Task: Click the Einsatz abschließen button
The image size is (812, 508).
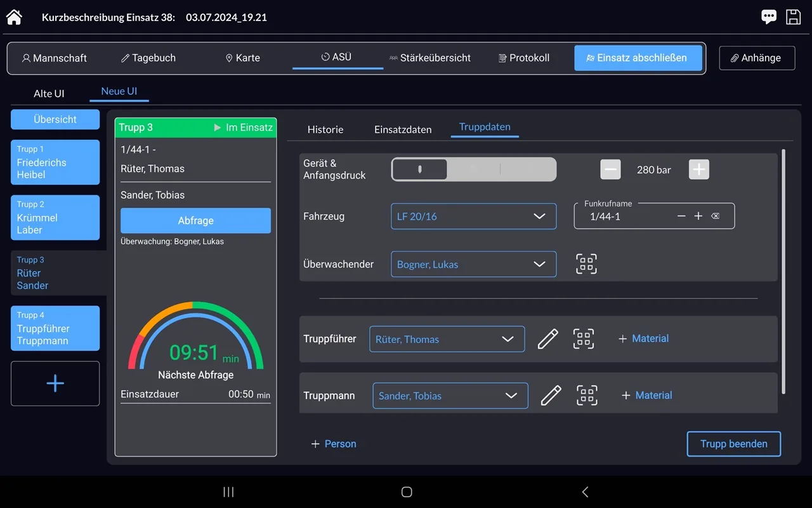Action: click(638, 58)
